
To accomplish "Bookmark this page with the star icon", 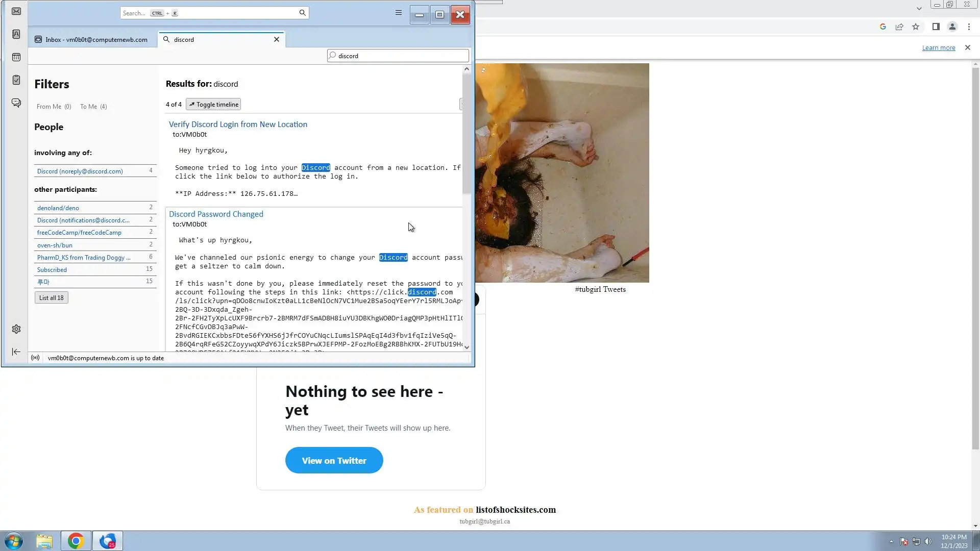I will click(916, 27).
